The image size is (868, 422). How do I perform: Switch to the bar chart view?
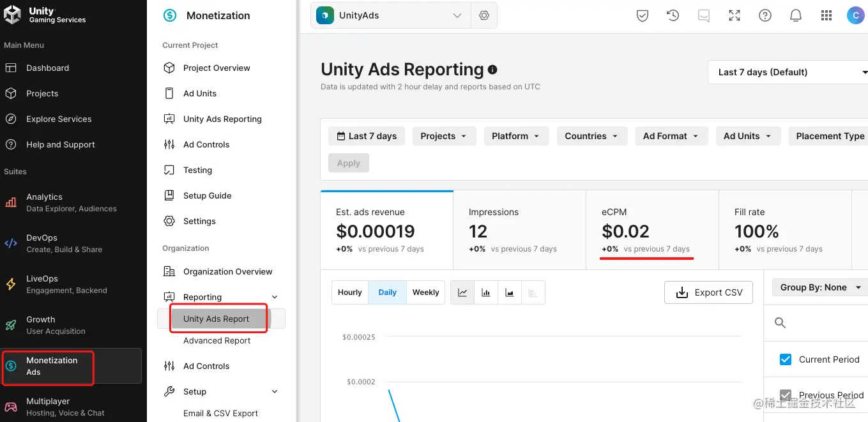[x=485, y=292]
